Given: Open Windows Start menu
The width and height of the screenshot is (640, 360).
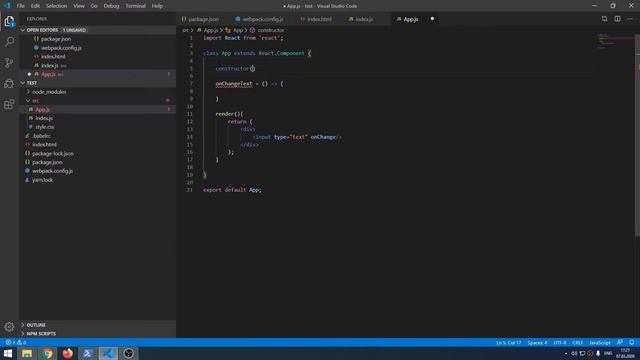Looking at the screenshot, I should (8, 353).
